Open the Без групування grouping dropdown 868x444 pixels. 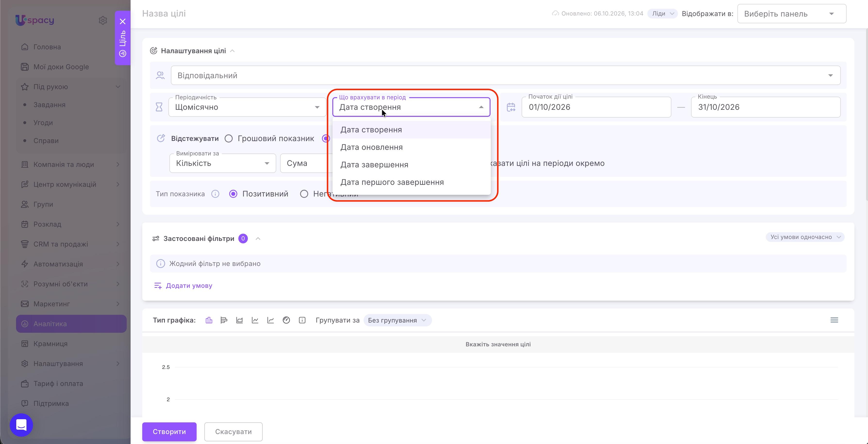[398, 320]
